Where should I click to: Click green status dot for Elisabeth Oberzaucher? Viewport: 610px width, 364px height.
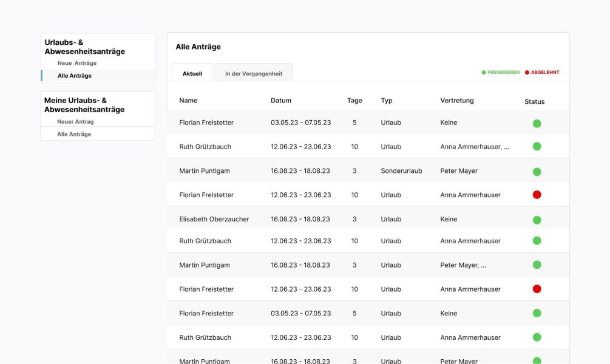point(537,220)
